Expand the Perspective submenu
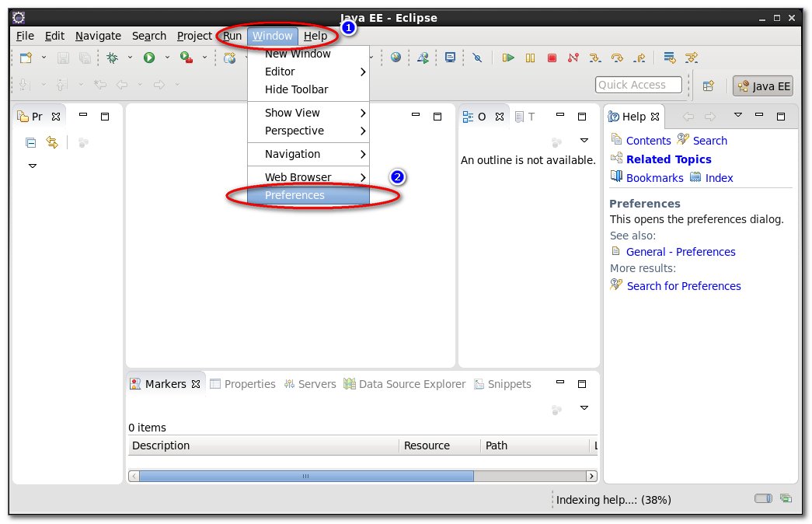The image size is (812, 524). click(x=308, y=131)
